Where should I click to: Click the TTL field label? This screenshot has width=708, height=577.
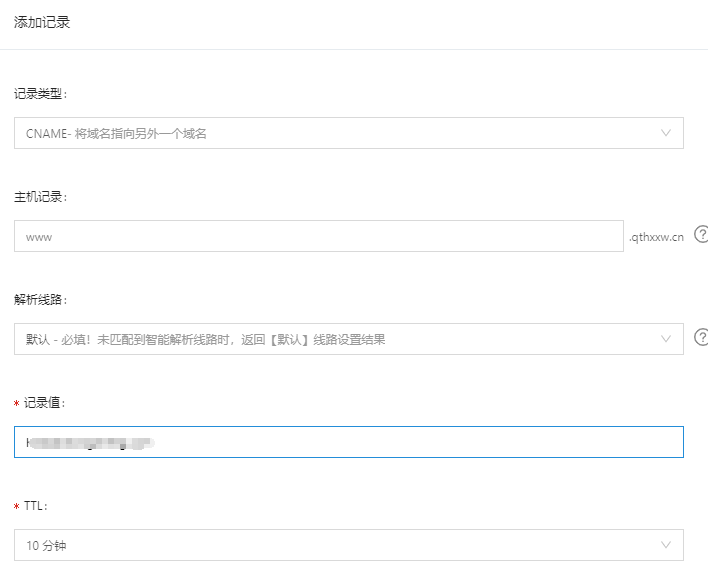pos(37,506)
